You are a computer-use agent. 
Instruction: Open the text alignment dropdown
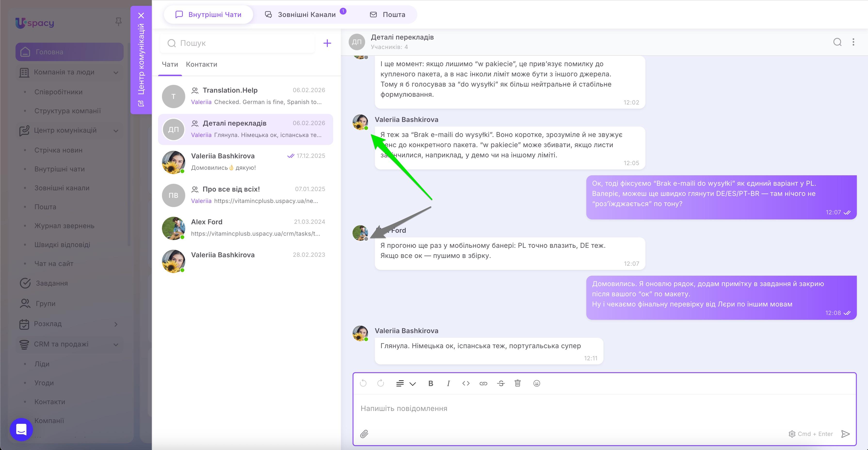tap(406, 383)
